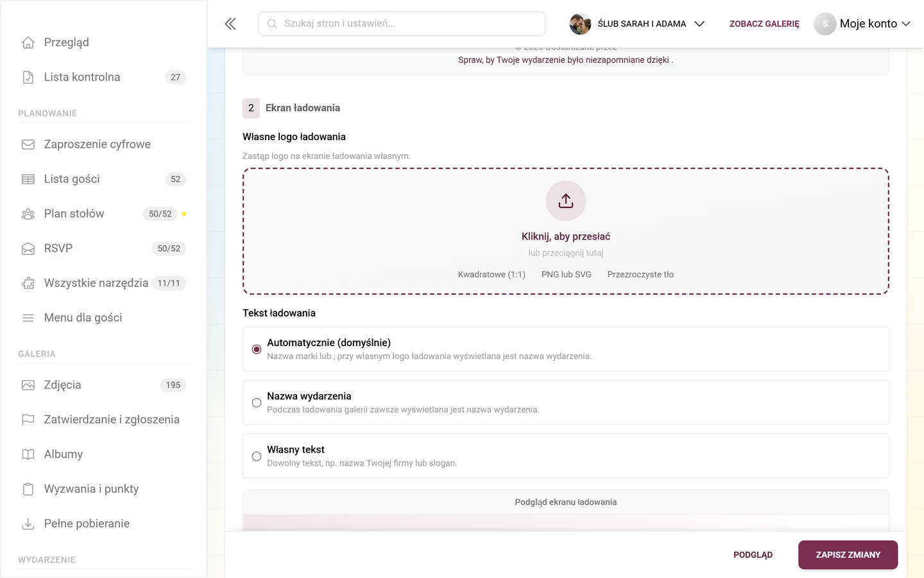Click the Albumy book icon

tap(28, 455)
